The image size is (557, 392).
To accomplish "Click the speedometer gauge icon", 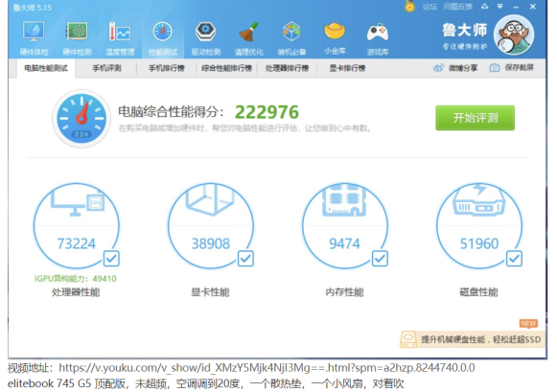I will point(81,118).
